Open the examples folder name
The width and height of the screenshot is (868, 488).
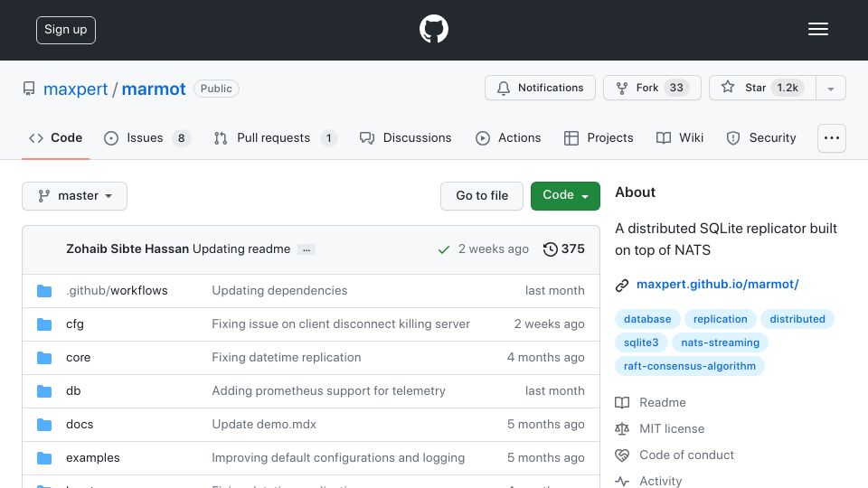92,458
